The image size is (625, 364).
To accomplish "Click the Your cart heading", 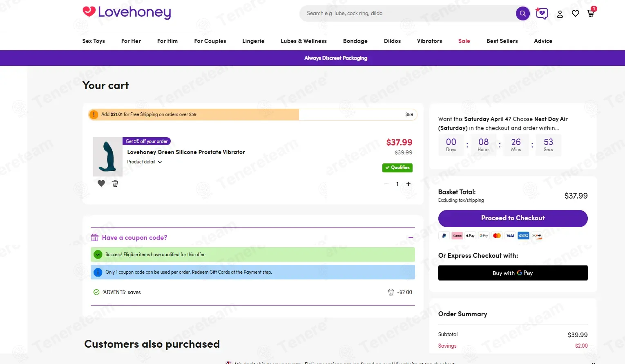I will pos(106,85).
